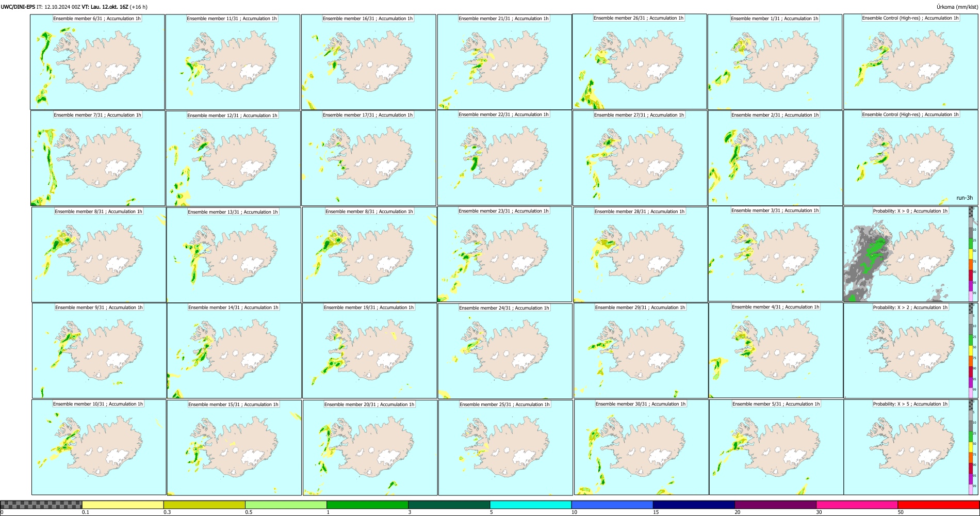Select the Ensemble member 12/31 map

[x=233, y=158]
